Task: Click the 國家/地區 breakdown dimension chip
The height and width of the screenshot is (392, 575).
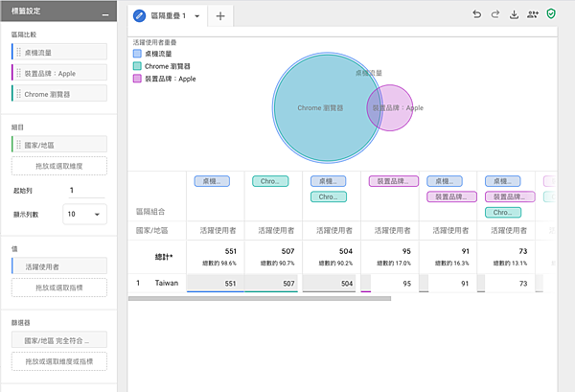Action: [x=59, y=145]
